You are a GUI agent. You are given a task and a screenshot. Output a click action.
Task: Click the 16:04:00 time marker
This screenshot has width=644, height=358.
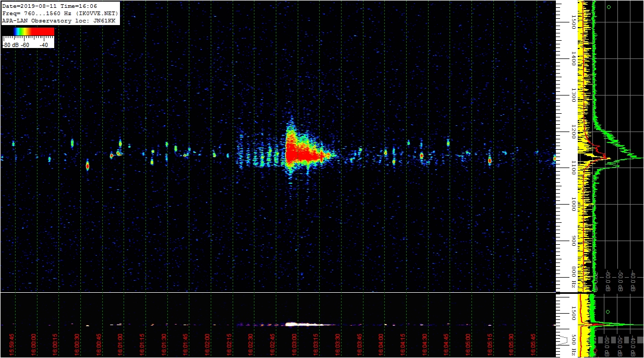pos(381,345)
